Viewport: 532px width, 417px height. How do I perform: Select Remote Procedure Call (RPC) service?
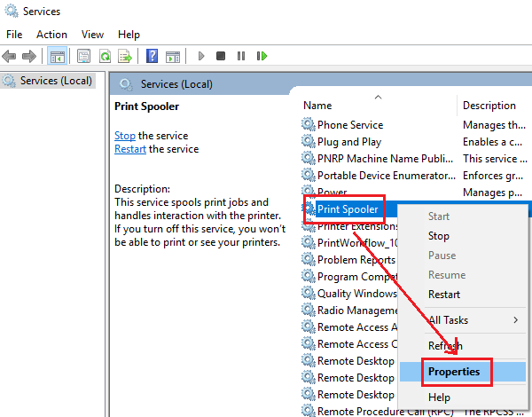[385, 411]
